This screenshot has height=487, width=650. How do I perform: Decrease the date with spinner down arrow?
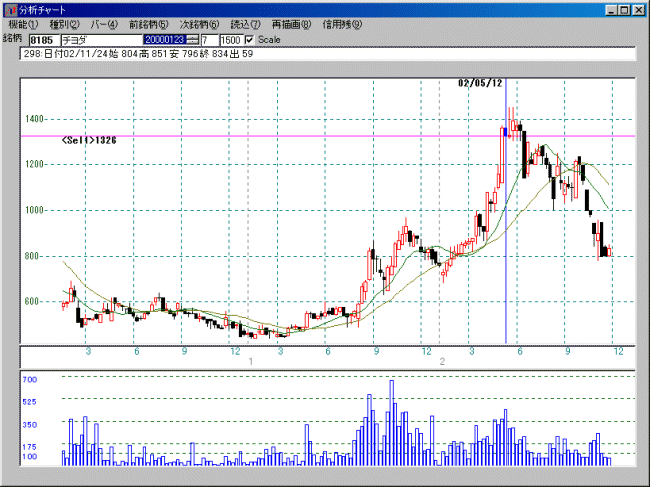pos(192,42)
